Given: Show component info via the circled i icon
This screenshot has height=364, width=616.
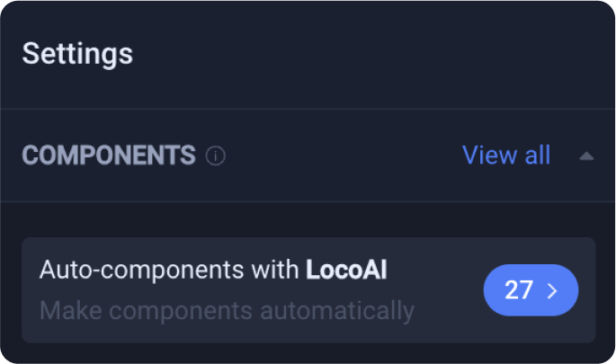Looking at the screenshot, I should click(215, 155).
